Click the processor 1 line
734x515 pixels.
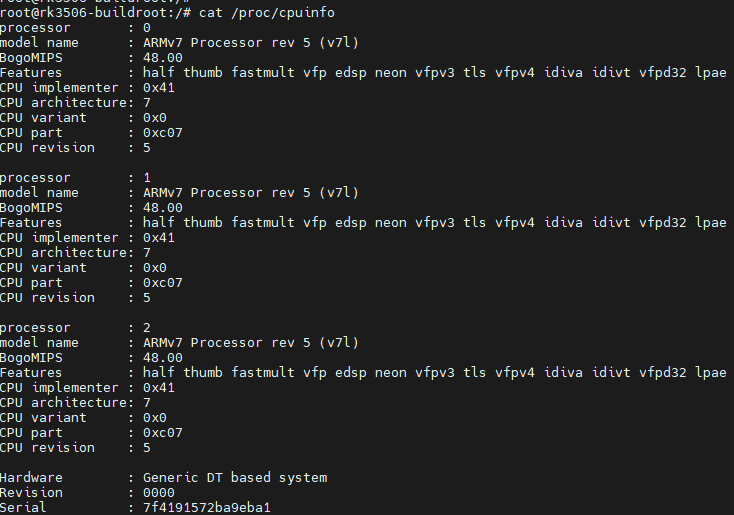coord(75,177)
